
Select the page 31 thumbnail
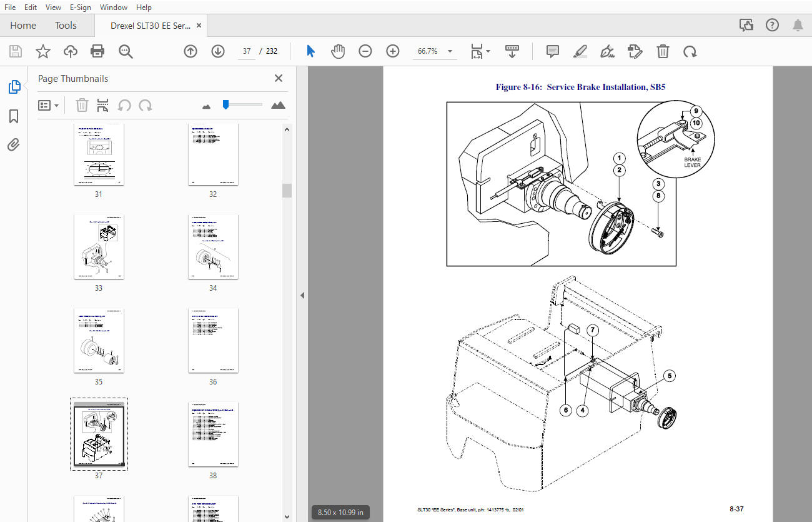click(99, 154)
